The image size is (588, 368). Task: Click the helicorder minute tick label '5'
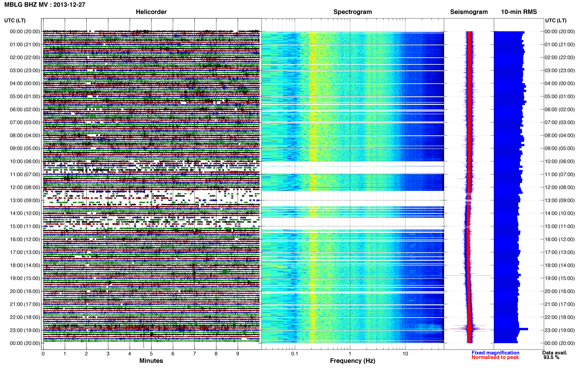coord(151,354)
